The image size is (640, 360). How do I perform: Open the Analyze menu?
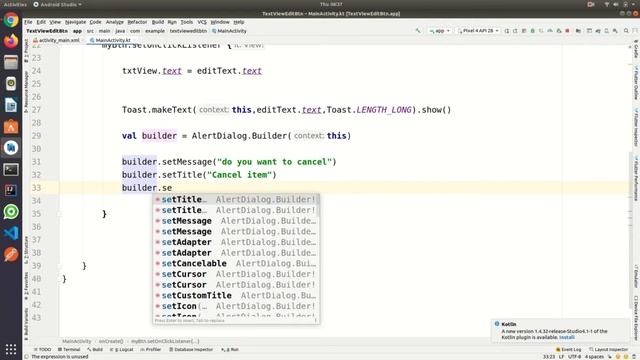click(115, 22)
